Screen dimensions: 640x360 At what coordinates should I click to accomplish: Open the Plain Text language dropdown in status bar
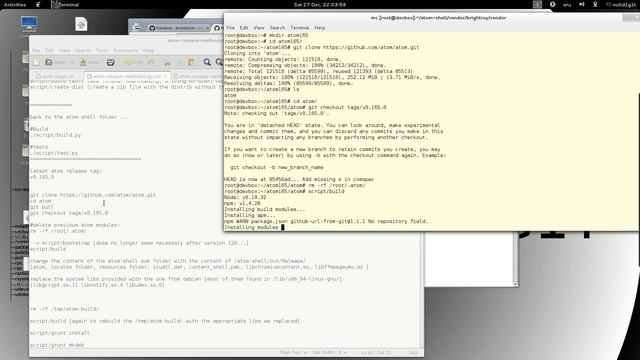(x=293, y=352)
